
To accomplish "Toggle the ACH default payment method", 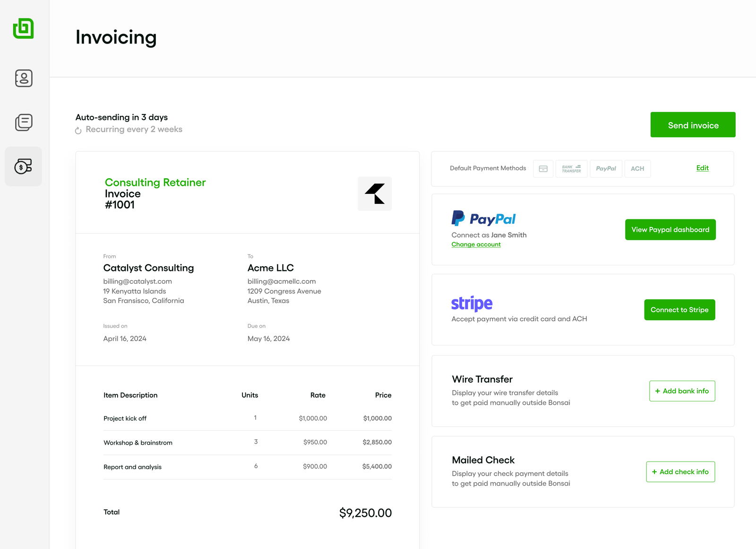I will point(637,169).
